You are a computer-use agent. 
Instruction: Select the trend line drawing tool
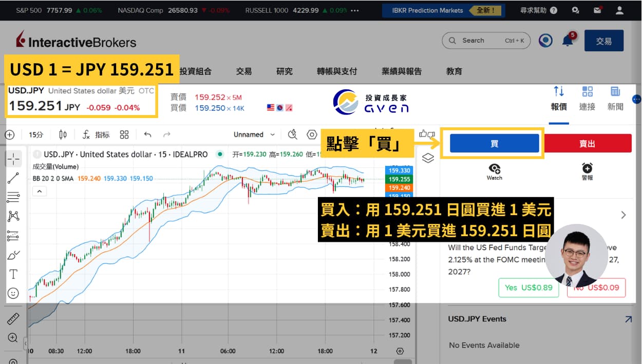click(x=13, y=178)
